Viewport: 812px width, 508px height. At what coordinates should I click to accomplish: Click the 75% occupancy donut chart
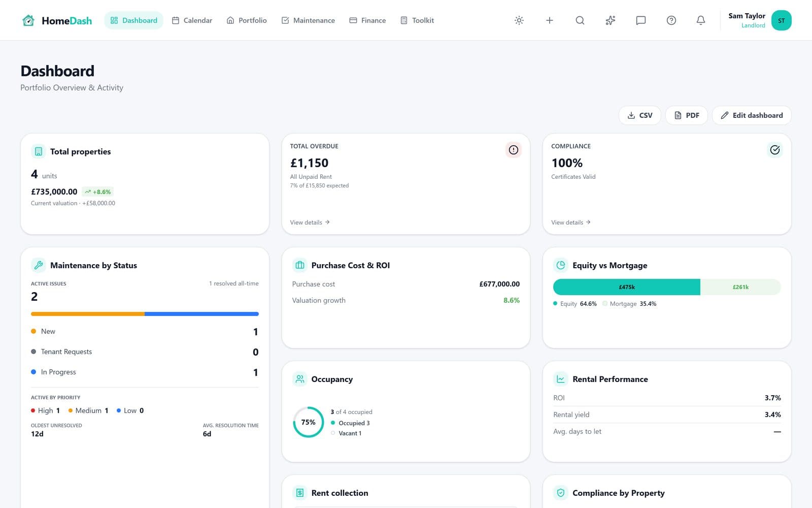(308, 422)
